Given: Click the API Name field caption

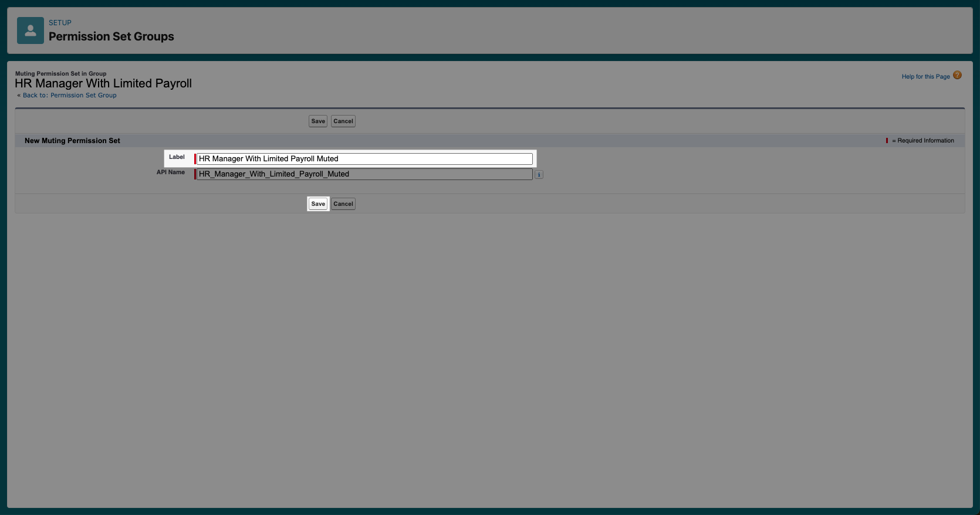Looking at the screenshot, I should (x=170, y=172).
